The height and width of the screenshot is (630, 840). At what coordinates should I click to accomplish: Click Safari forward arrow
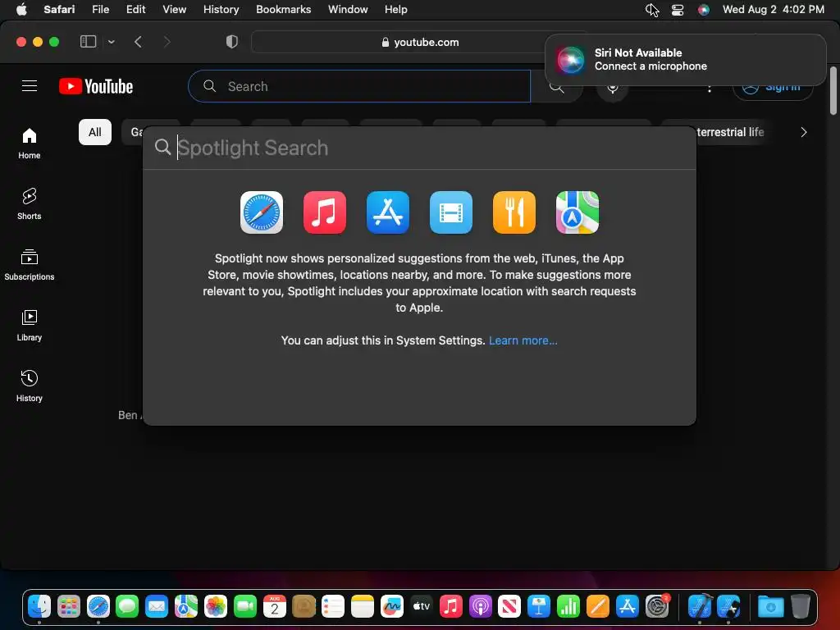click(x=167, y=42)
